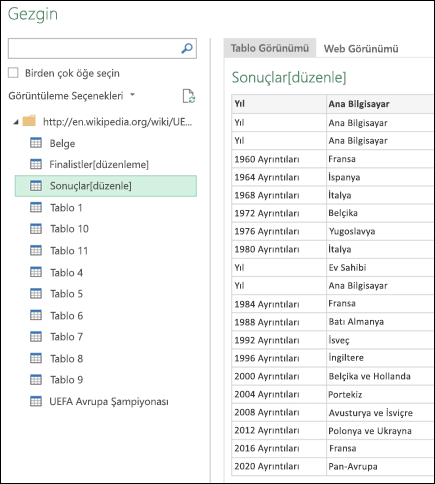This screenshot has height=484, width=435.
Task: Select the UEFA Avrupa Şampiyonası tree item
Action: click(109, 401)
